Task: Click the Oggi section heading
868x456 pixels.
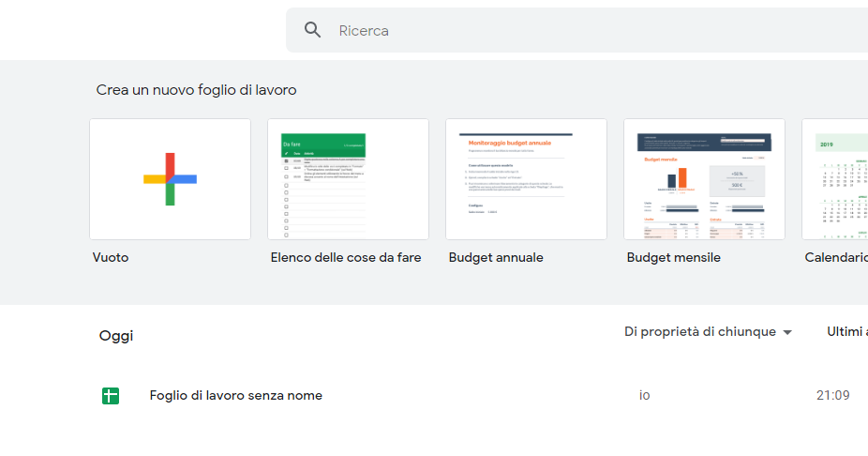Action: (116, 336)
